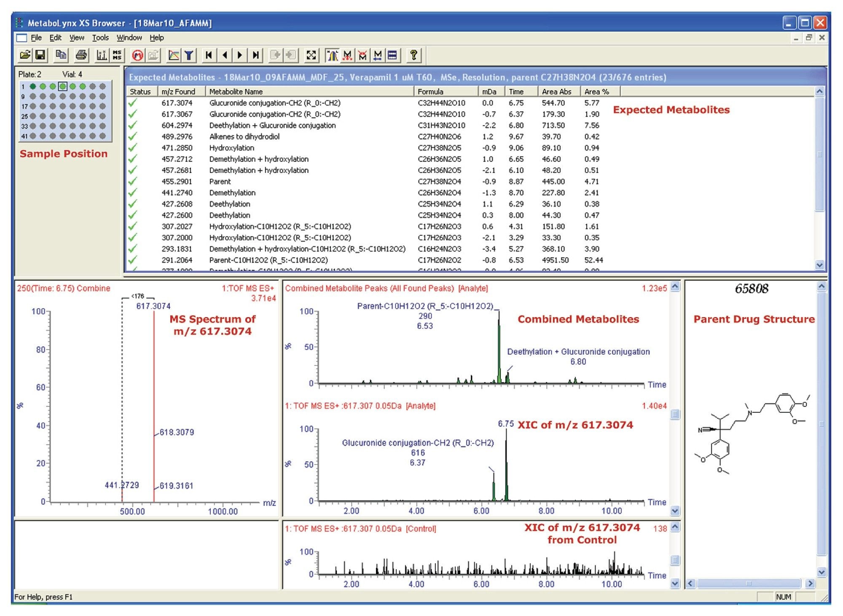Click the greyed camera snapshot icon
The height and width of the screenshot is (616, 843).
point(153,55)
